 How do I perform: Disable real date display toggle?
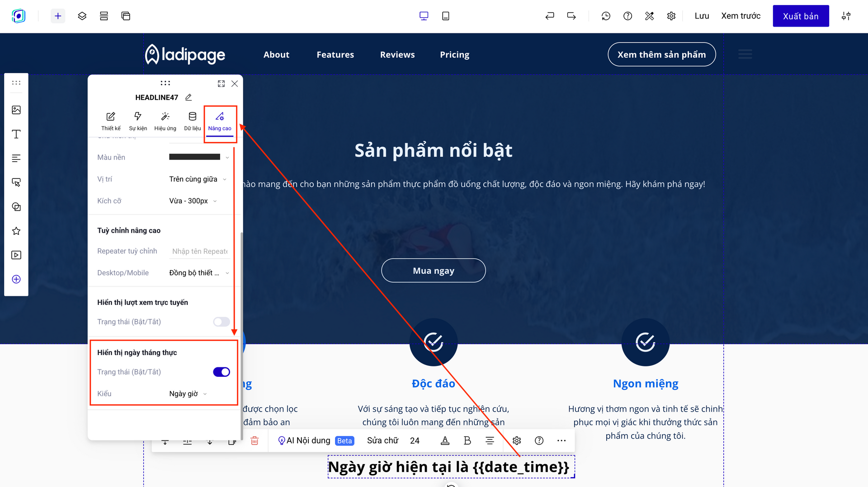pos(222,372)
